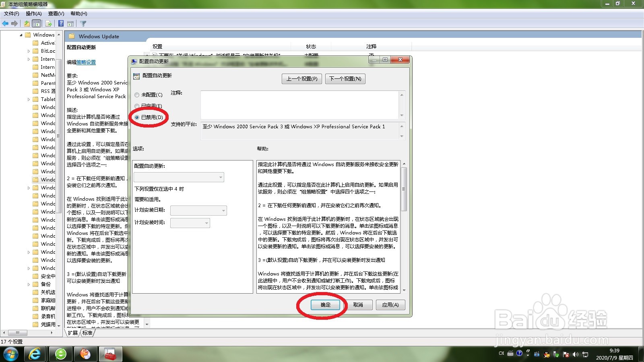Image resolution: width=644 pixels, height=362 pixels.
Task: Click the 注释 column header
Action: point(371,47)
